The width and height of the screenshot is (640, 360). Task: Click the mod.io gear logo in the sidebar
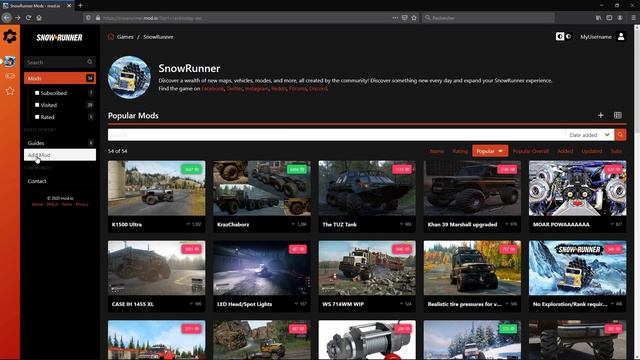tap(10, 37)
